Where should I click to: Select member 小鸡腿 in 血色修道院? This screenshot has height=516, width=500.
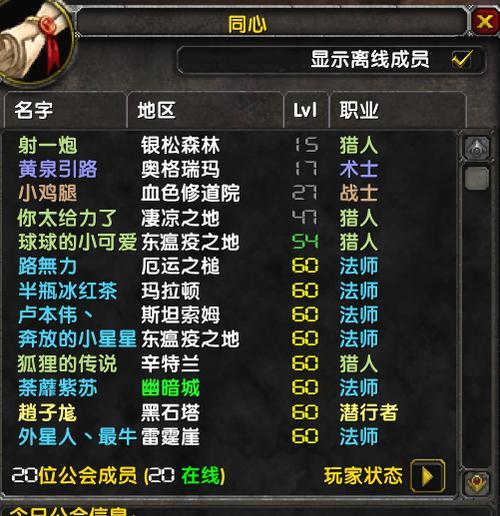coord(230,194)
